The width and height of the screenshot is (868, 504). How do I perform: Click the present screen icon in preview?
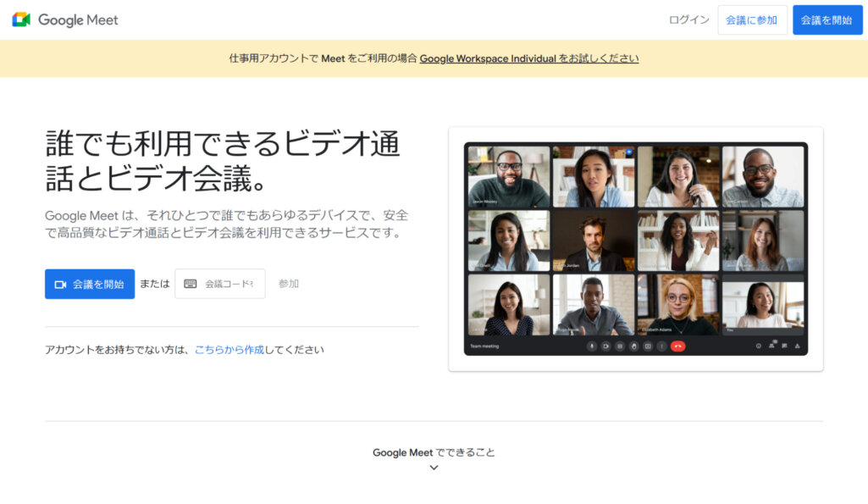[x=648, y=346]
